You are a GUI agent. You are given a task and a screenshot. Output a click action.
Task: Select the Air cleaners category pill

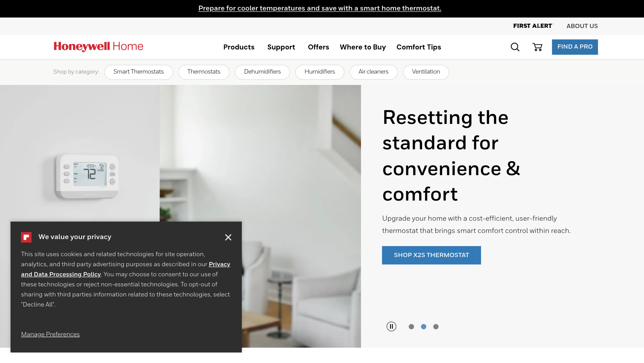click(373, 72)
